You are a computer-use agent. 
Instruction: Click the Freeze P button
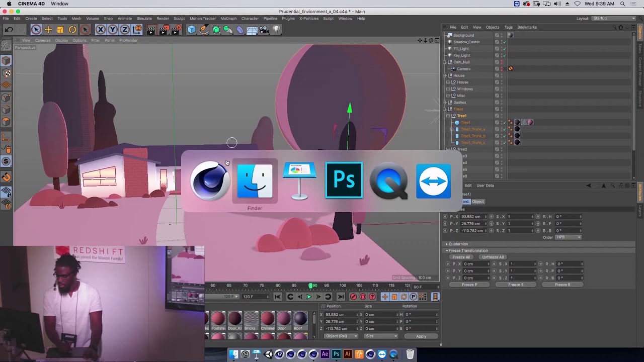tap(469, 285)
